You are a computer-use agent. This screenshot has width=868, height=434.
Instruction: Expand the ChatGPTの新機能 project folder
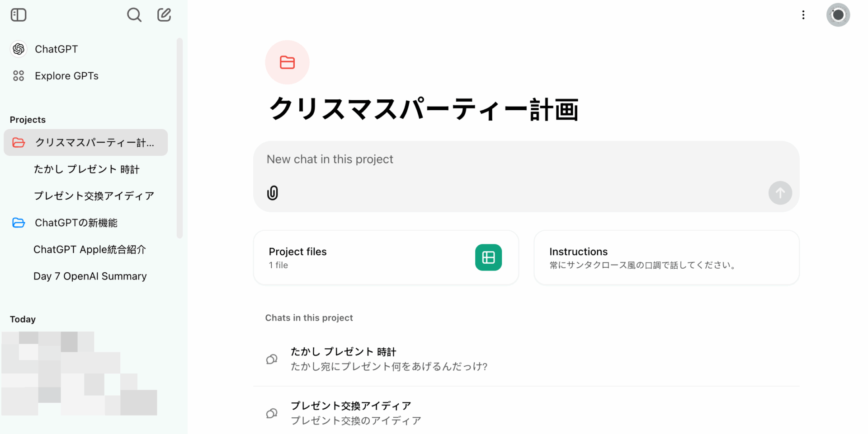click(x=19, y=223)
